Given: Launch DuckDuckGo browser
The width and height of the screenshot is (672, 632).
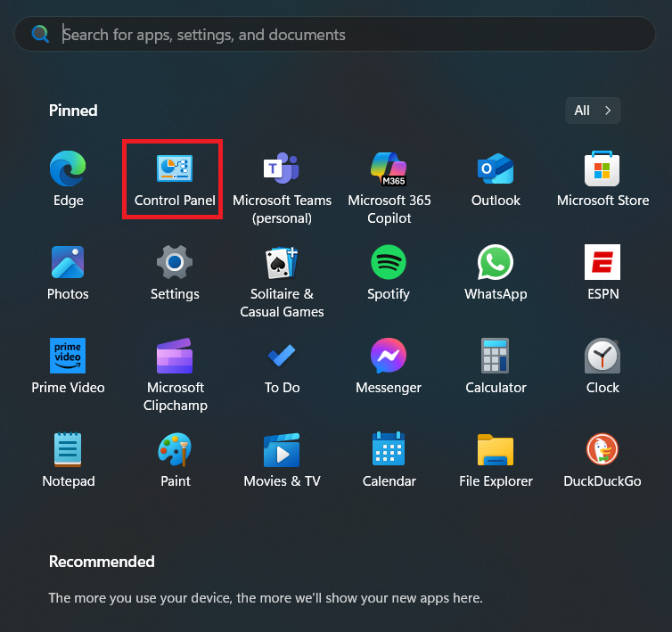Looking at the screenshot, I should pos(602,460).
